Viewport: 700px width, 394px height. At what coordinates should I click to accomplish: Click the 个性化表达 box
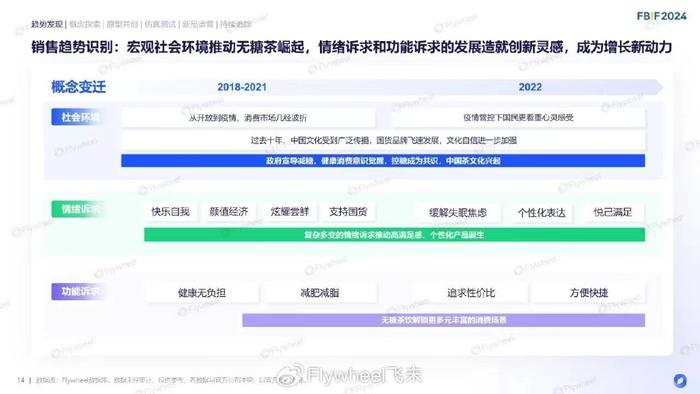[x=542, y=213]
